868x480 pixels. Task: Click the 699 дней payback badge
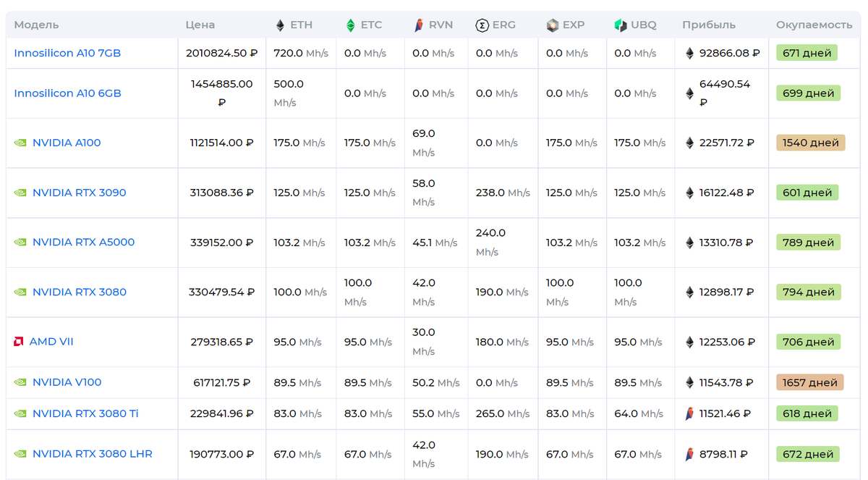pos(808,93)
